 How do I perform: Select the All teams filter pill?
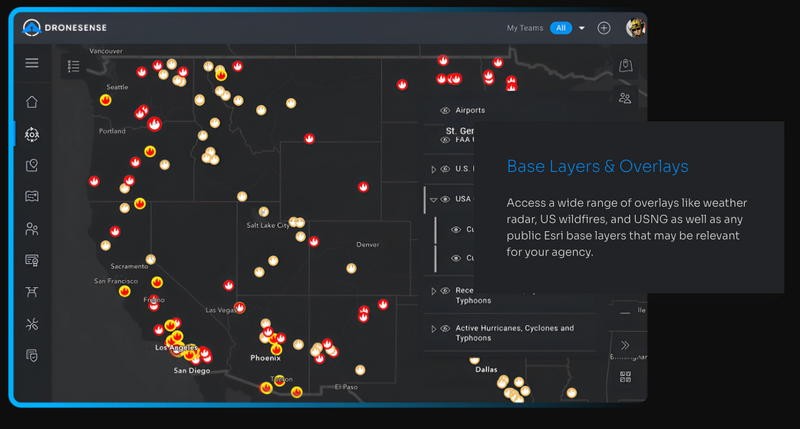point(561,28)
